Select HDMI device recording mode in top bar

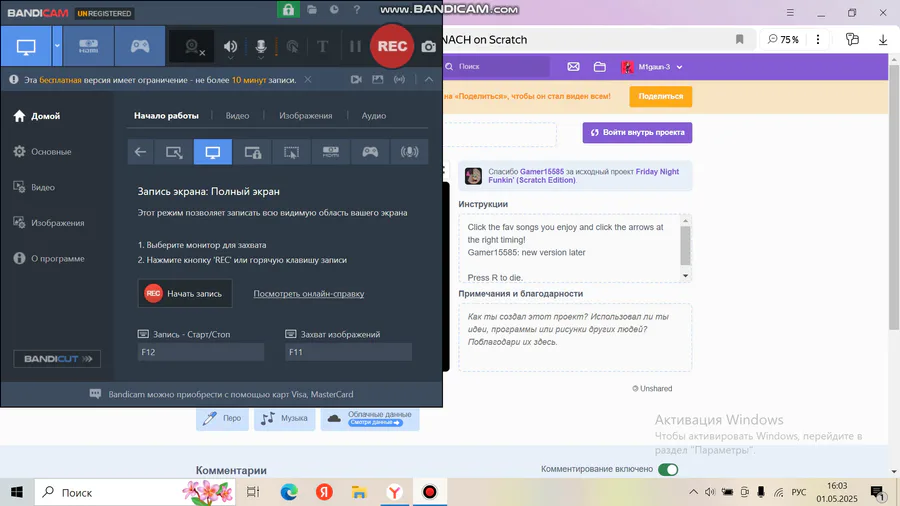click(88, 46)
